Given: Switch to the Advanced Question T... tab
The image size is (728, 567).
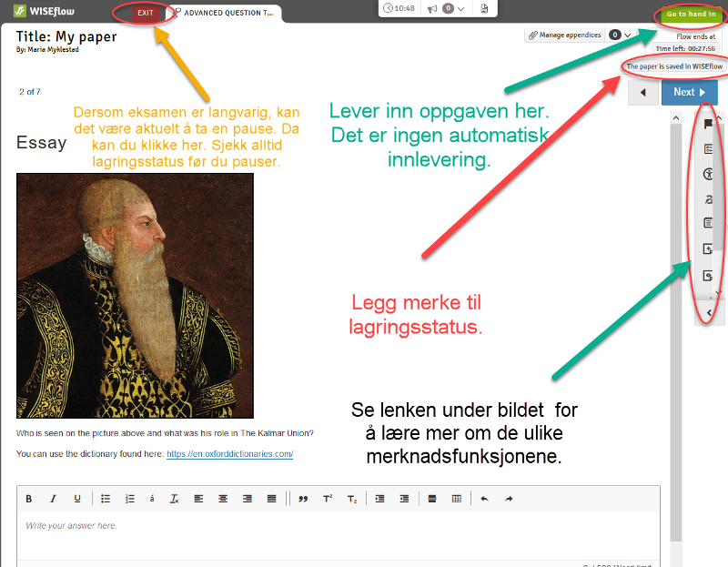Looking at the screenshot, I should tap(224, 13).
